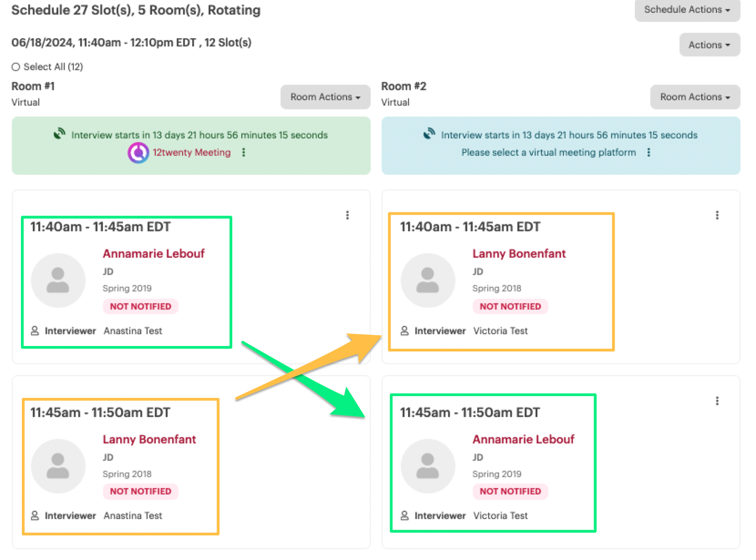
Task: Click NOT NOTIFIED badge for Lanny in Room #1
Action: coord(140,491)
